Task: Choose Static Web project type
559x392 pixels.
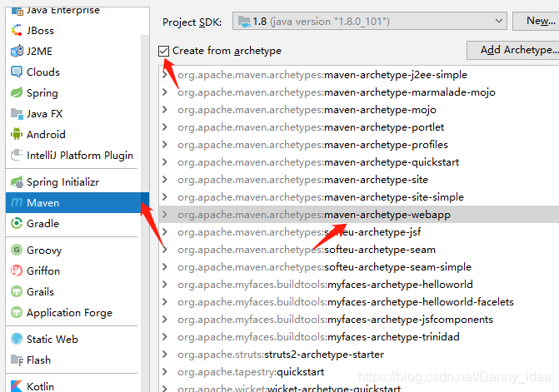Action: [73, 339]
